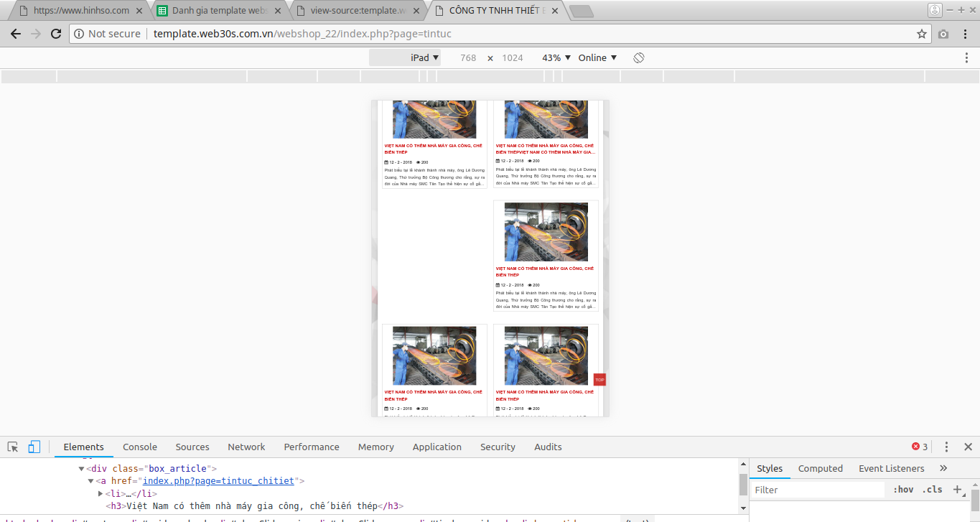Viewport: 980px width, 522px height.
Task: Open the Network panel tab
Action: (246, 447)
